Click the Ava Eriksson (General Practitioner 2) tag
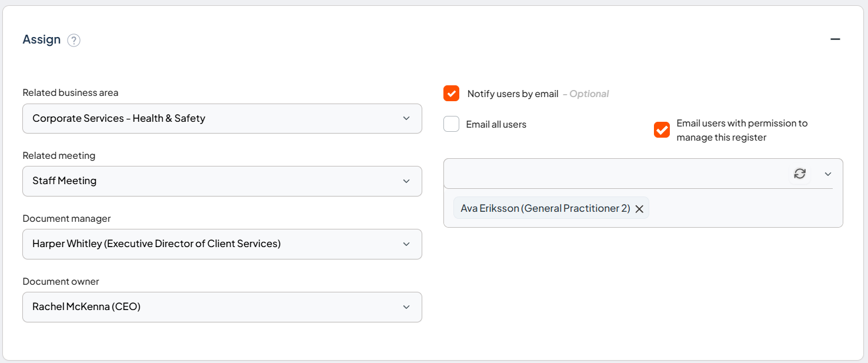The width and height of the screenshot is (868, 363). click(x=551, y=208)
